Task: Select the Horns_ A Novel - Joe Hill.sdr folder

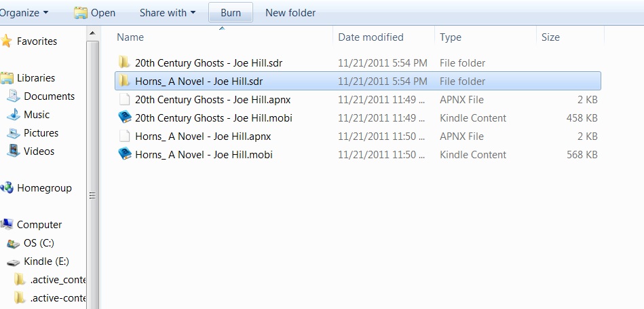Action: pos(198,81)
